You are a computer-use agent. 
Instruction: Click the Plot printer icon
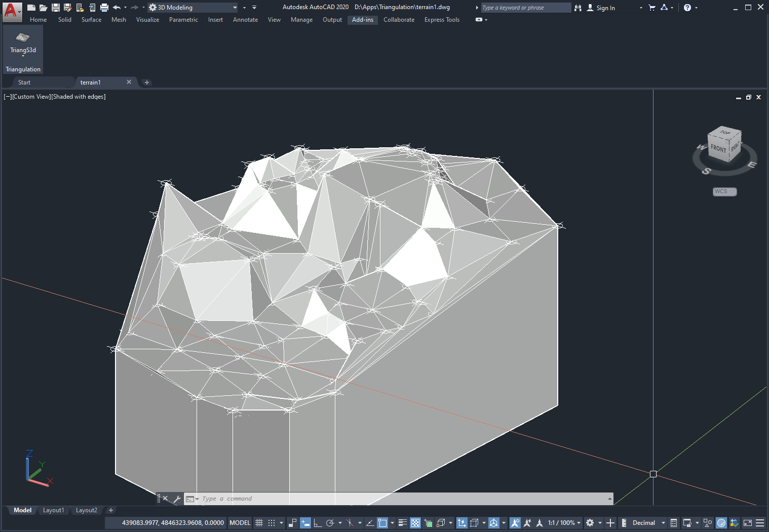point(104,8)
